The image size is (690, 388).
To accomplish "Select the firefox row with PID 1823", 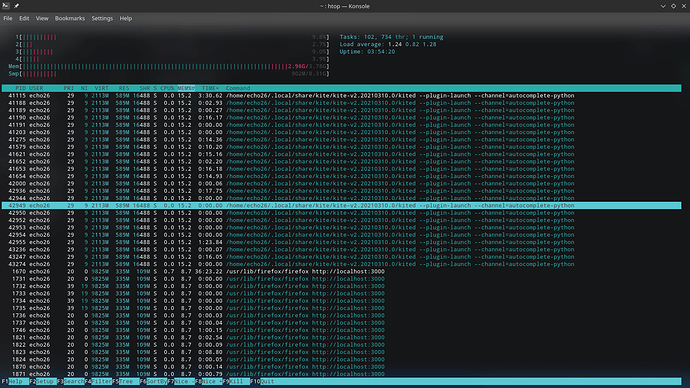I will click(x=341, y=352).
